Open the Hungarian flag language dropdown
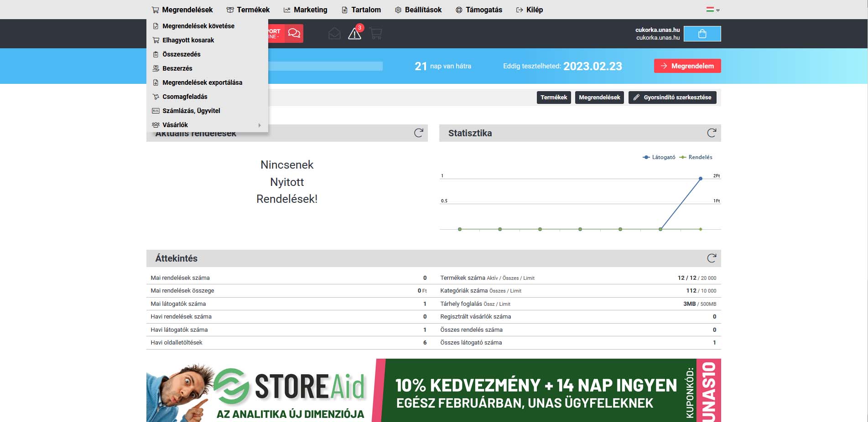This screenshot has height=422, width=868. (712, 10)
